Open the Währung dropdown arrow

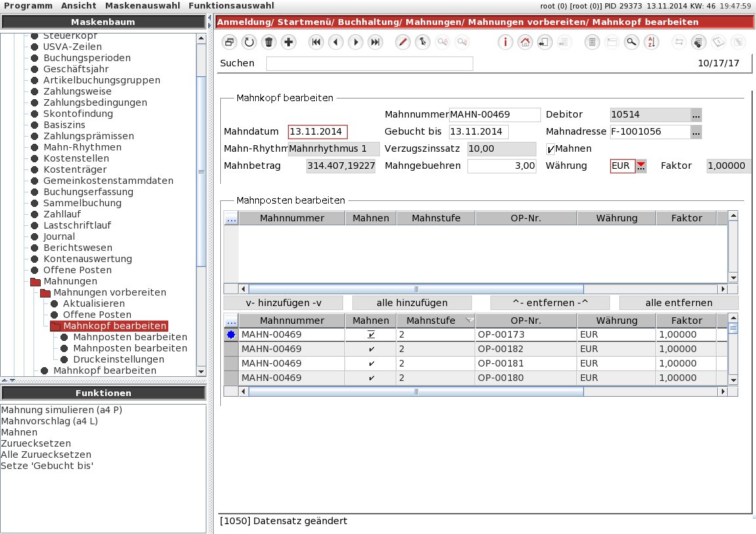pyautogui.click(x=641, y=166)
